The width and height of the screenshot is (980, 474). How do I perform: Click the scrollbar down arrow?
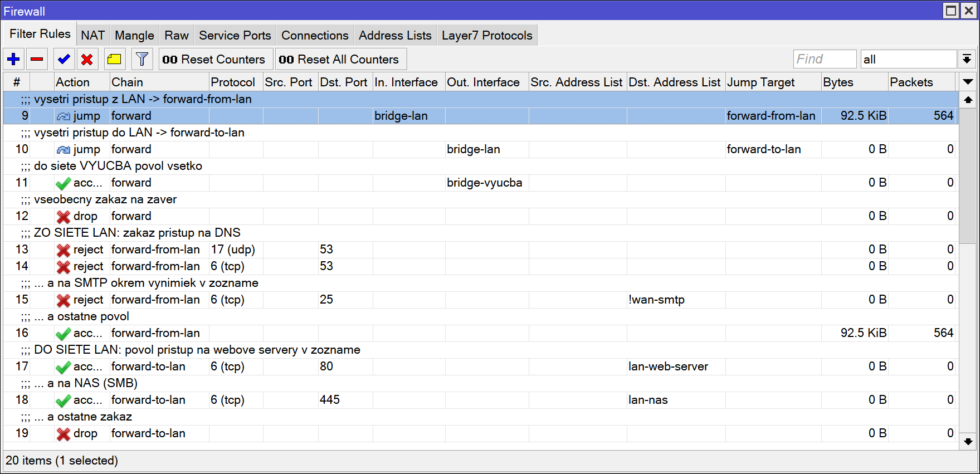[968, 441]
